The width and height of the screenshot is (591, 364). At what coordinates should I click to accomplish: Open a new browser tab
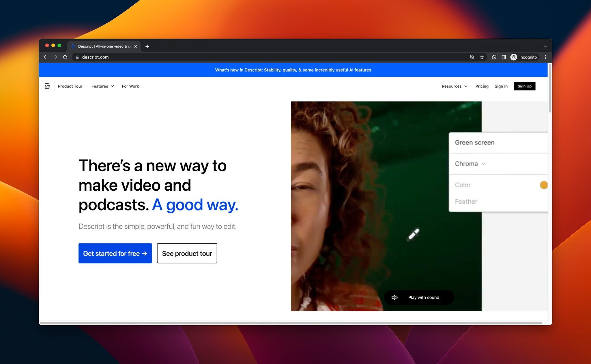[147, 46]
